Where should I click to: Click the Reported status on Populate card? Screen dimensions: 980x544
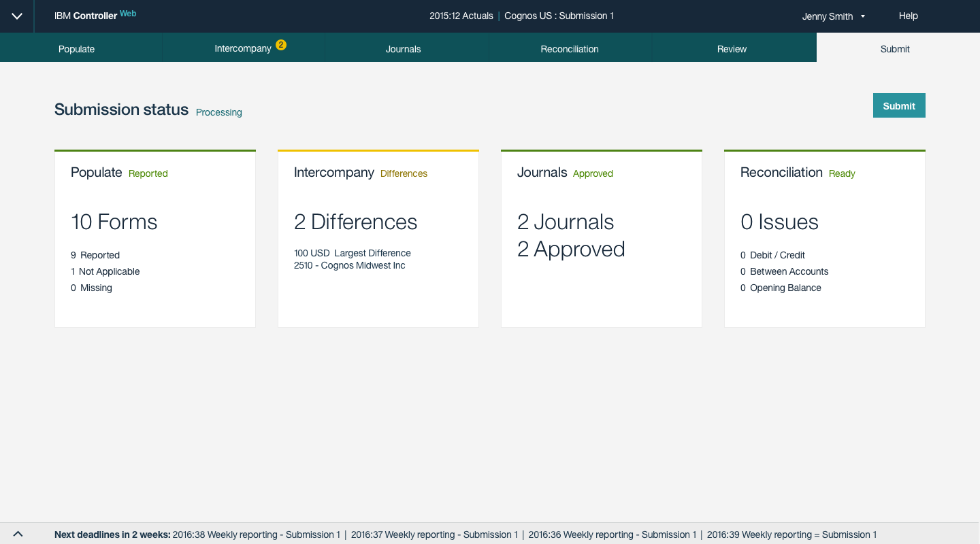(x=148, y=173)
